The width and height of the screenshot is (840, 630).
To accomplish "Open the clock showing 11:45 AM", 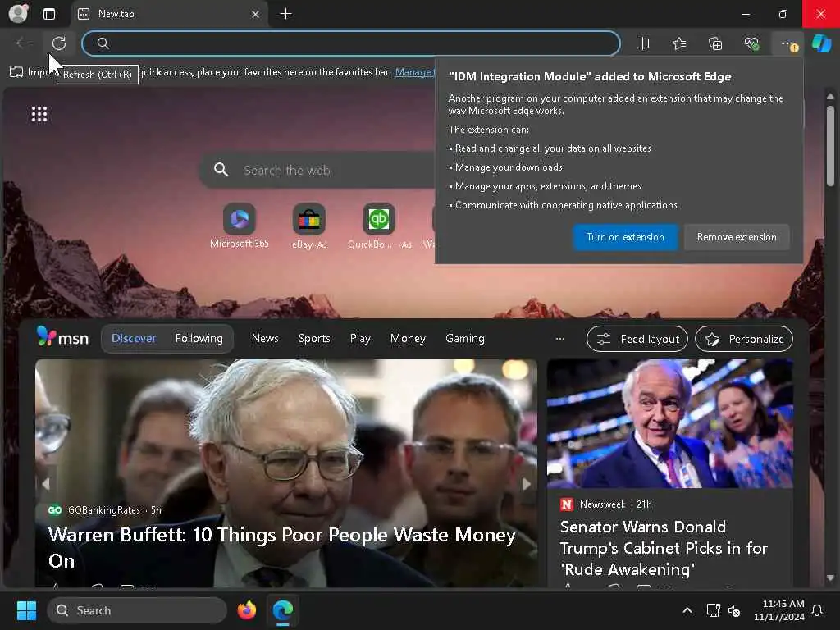I will pos(779,610).
